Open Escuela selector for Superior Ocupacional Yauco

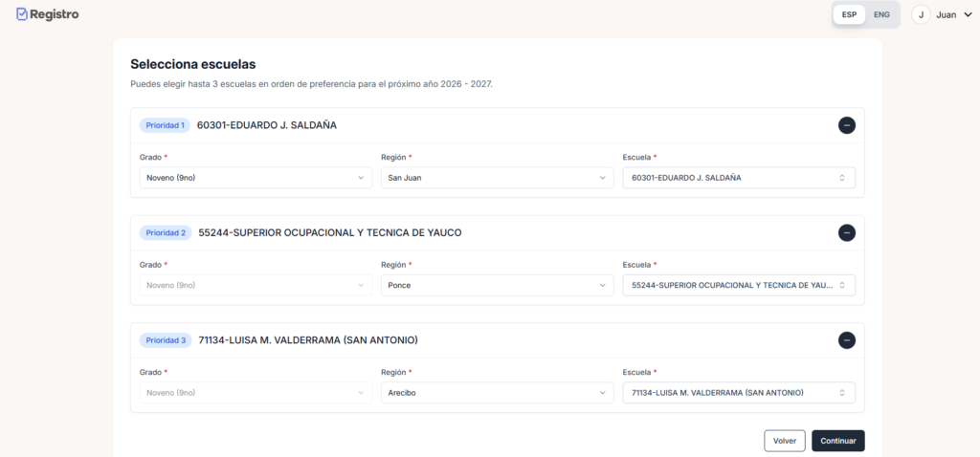tap(738, 285)
